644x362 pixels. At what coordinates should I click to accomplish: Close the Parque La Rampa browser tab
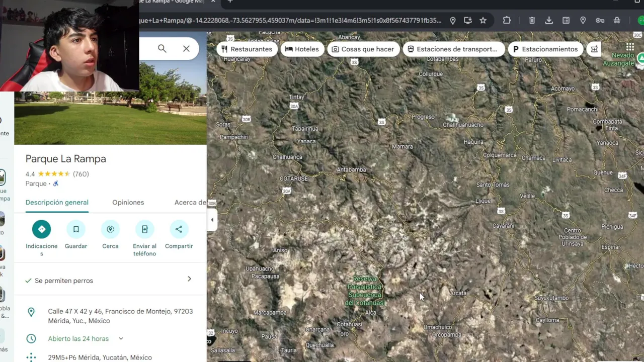tap(213, 2)
